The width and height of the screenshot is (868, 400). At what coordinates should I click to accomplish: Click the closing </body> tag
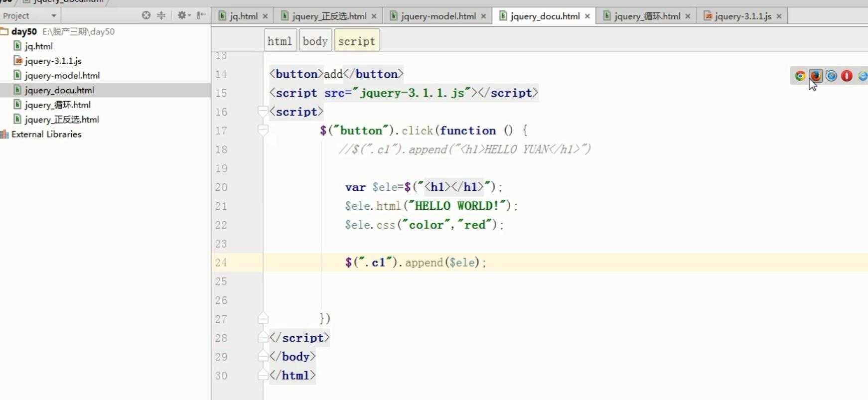[292, 356]
